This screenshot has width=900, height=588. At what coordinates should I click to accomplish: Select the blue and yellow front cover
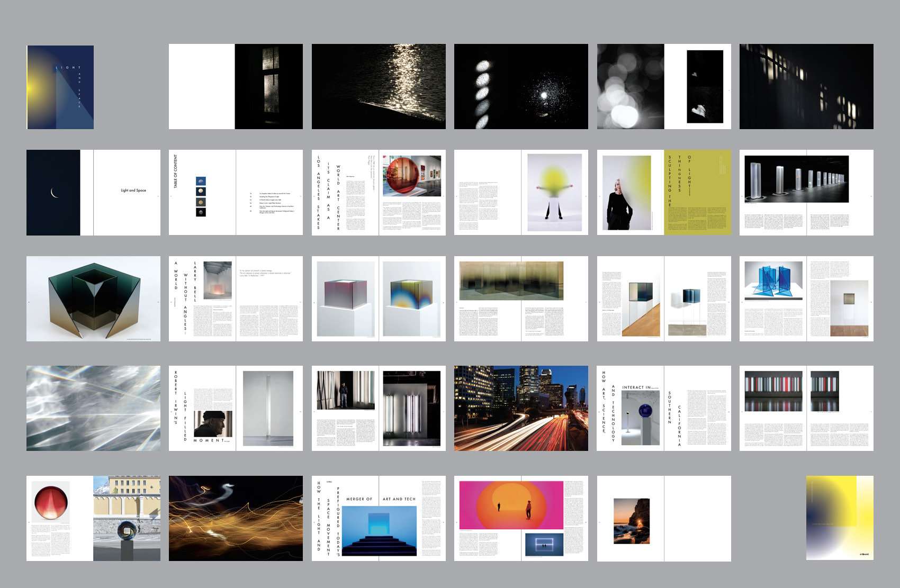click(x=60, y=87)
